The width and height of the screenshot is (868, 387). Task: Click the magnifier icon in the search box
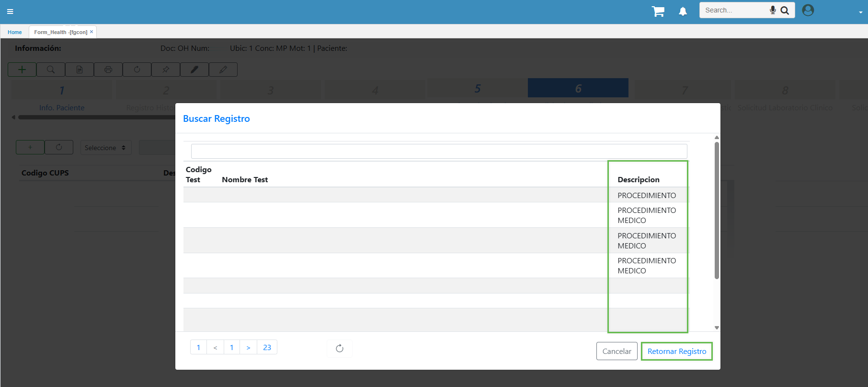pos(785,10)
